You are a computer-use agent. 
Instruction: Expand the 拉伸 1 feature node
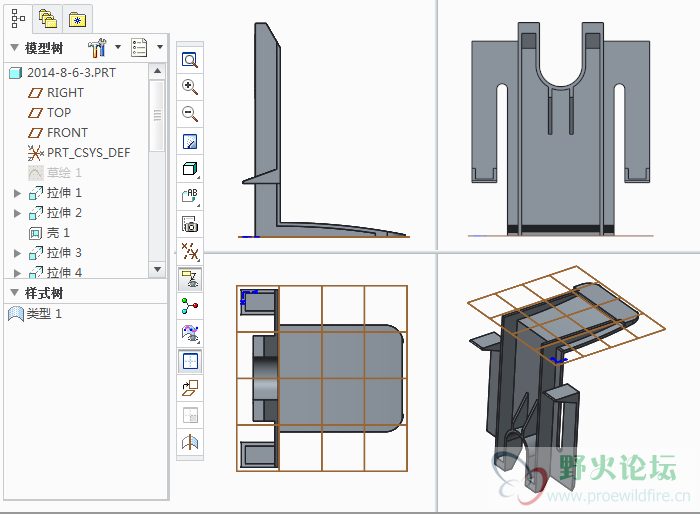coord(17,193)
